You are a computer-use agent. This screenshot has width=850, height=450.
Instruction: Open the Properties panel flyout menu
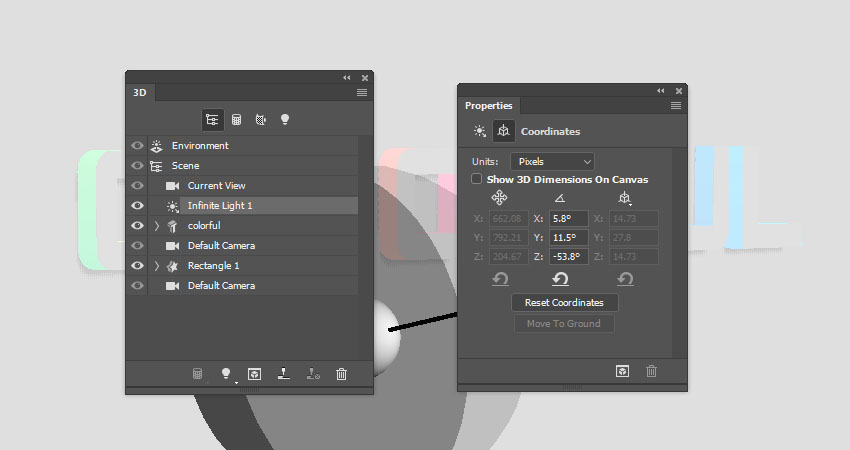pyautogui.click(x=675, y=106)
